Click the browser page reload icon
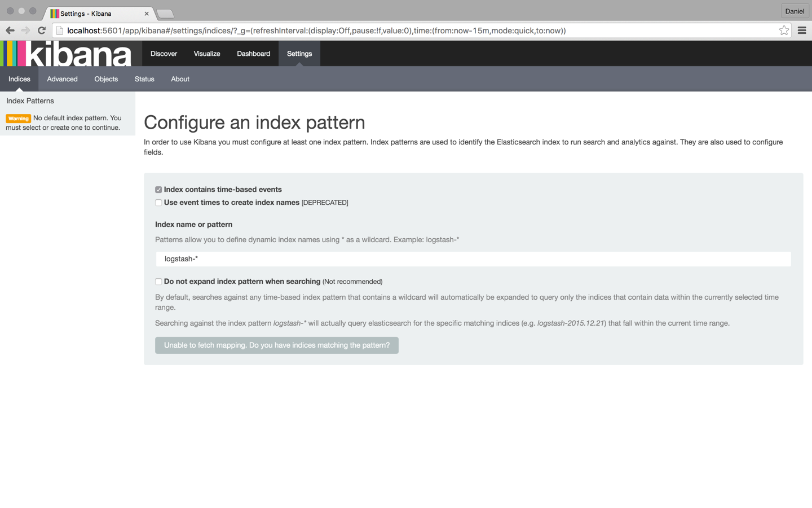The image size is (812, 508). [x=41, y=30]
